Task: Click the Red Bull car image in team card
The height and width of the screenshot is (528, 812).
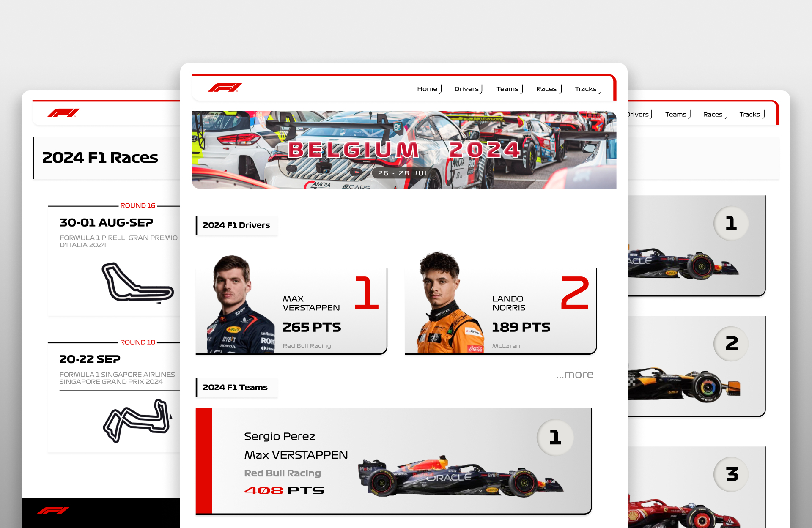Action: point(461,478)
